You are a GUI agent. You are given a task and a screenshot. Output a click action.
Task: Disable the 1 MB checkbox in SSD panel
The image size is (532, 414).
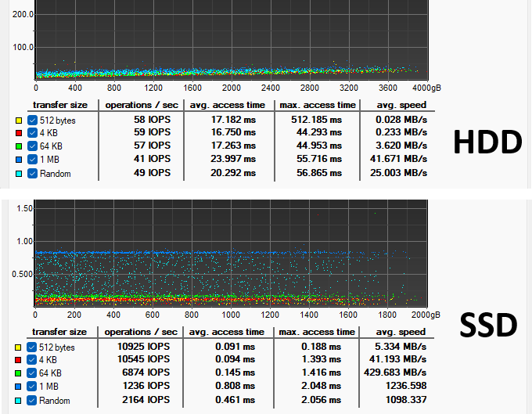pos(31,386)
